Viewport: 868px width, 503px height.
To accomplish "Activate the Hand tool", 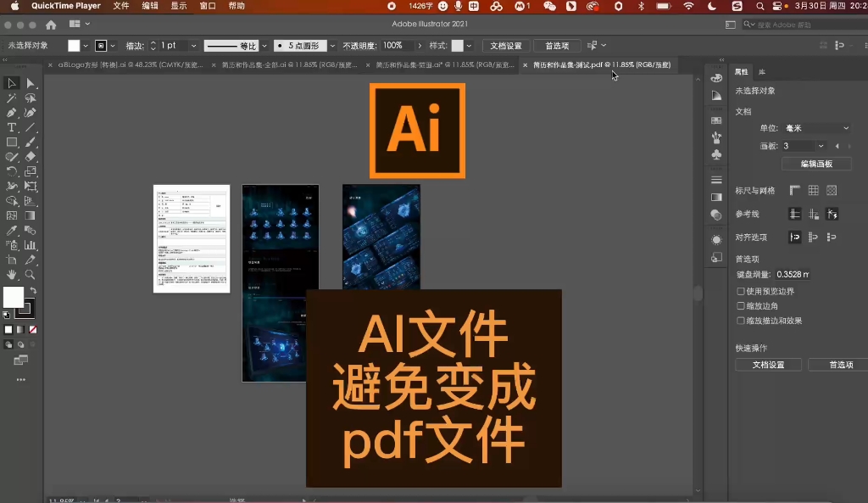I will 12,273.
